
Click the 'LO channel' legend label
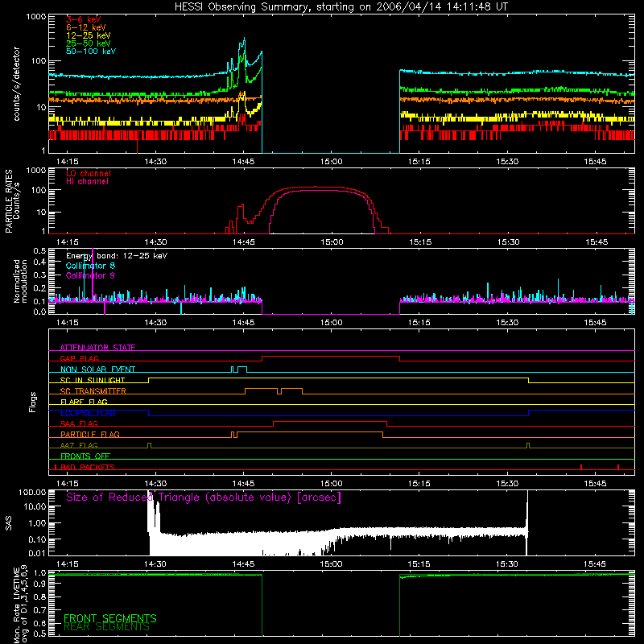89,173
